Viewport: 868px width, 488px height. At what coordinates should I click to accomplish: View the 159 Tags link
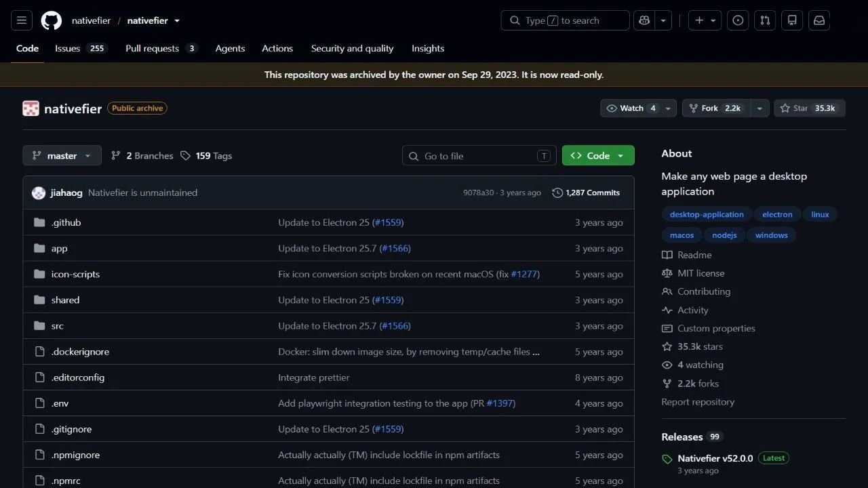[206, 156]
